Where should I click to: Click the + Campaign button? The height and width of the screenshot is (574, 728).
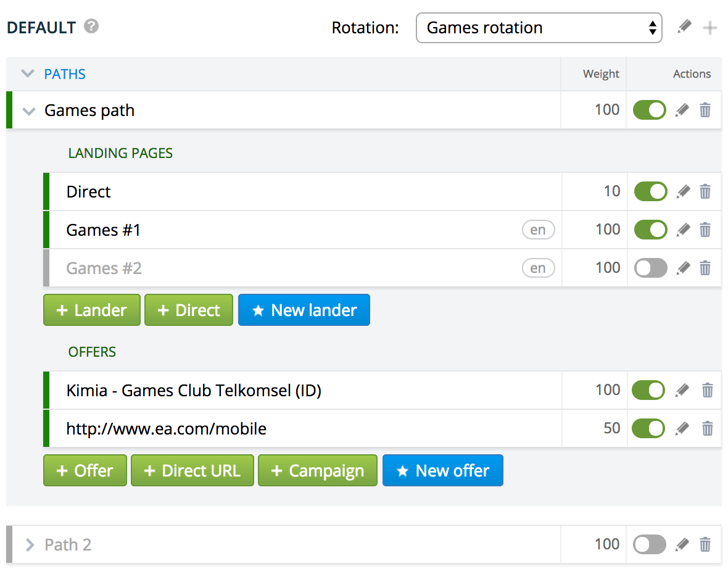[317, 471]
